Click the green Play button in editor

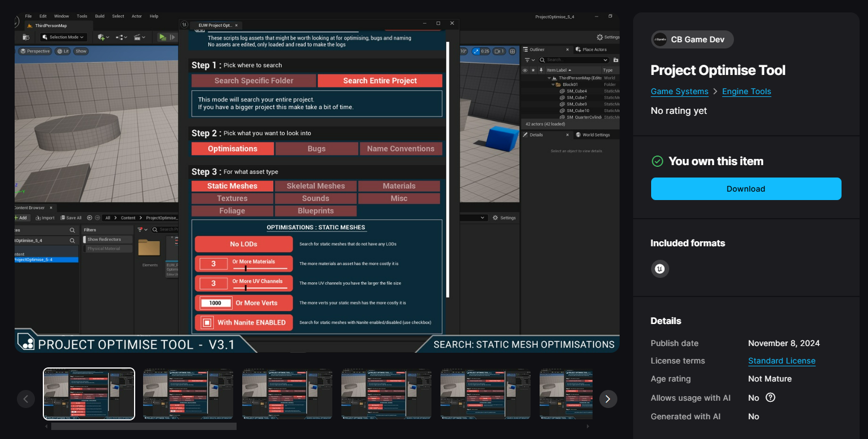click(162, 37)
